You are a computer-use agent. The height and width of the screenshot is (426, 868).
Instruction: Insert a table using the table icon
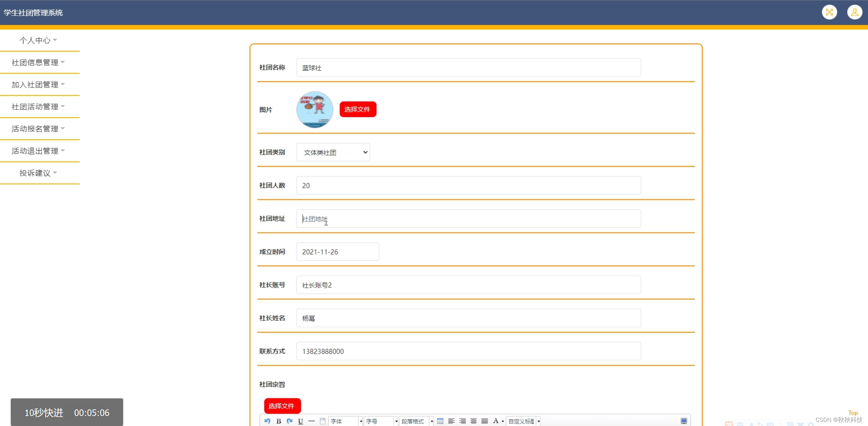(x=440, y=421)
